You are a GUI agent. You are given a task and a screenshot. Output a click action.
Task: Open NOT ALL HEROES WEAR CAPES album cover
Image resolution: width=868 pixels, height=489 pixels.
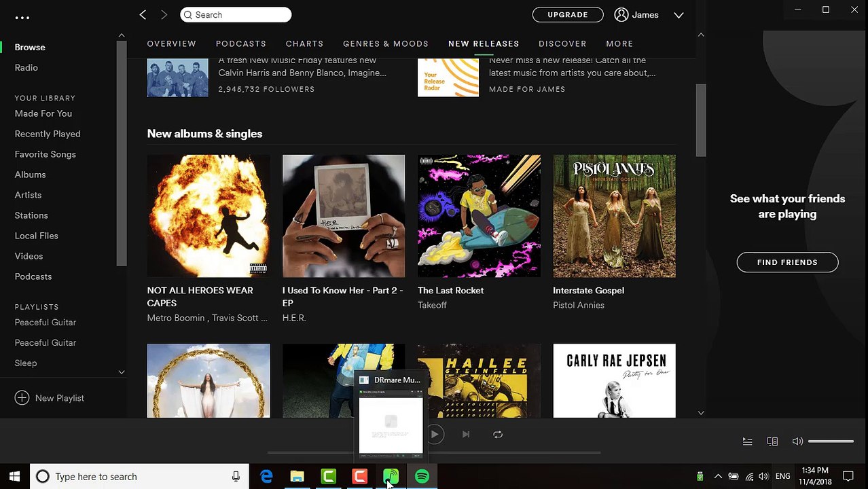pyautogui.click(x=209, y=216)
